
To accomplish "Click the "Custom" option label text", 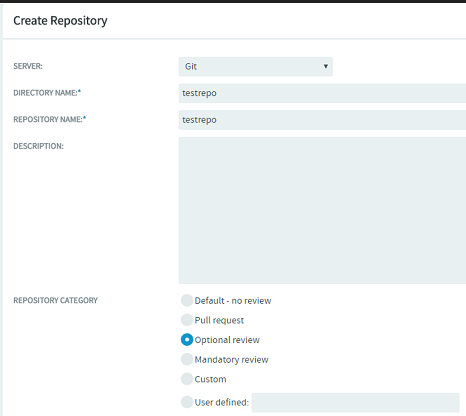I will (210, 379).
